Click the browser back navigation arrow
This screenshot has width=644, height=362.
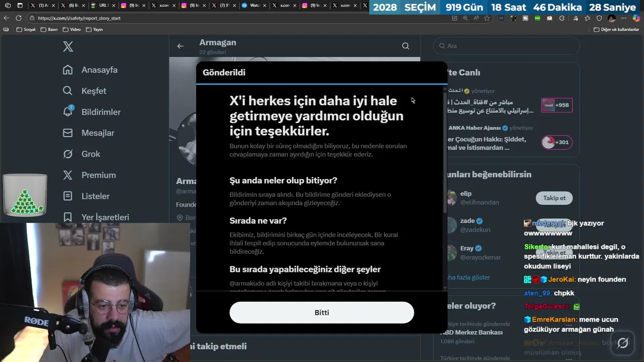click(x=7, y=18)
